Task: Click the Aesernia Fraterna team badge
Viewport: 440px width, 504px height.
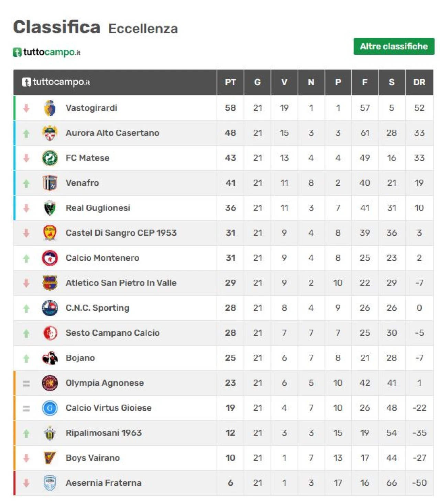Action: click(50, 483)
